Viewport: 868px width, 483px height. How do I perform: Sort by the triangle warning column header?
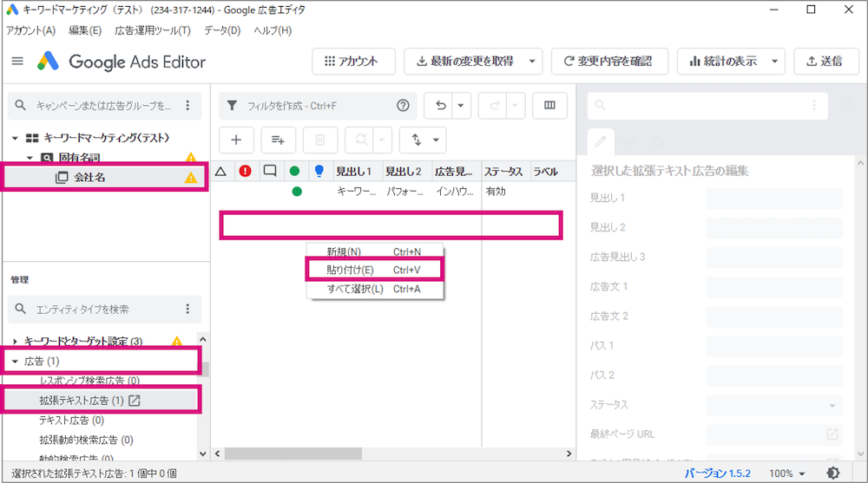pyautogui.click(x=220, y=172)
